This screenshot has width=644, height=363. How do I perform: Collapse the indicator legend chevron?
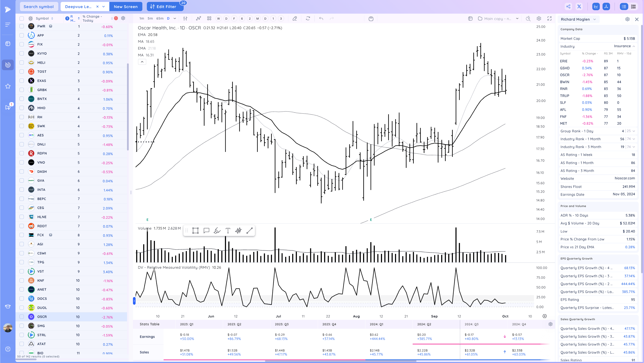pyautogui.click(x=142, y=62)
